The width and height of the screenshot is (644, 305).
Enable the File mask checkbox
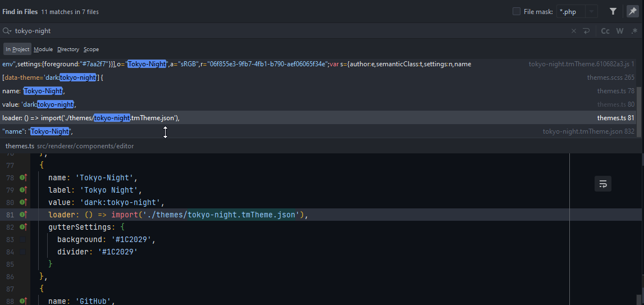coord(517,11)
